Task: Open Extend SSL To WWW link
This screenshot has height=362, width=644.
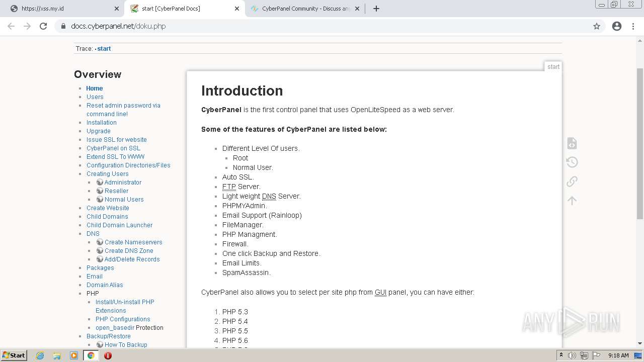Action: pos(115,157)
